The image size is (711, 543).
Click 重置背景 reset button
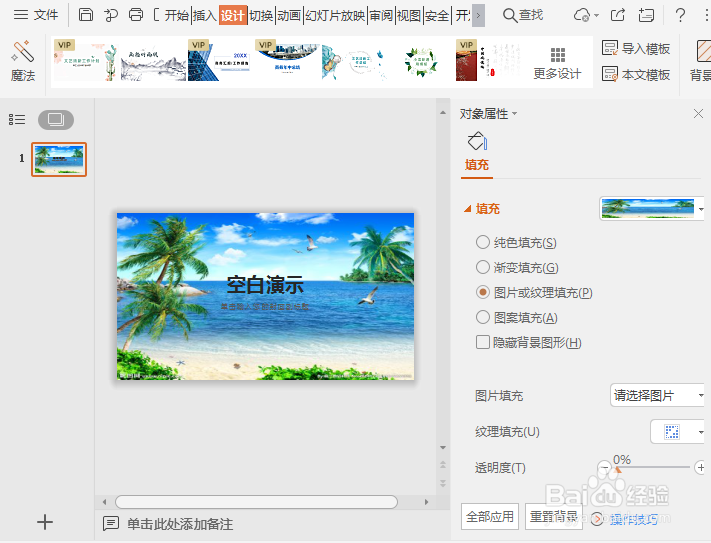point(553,516)
